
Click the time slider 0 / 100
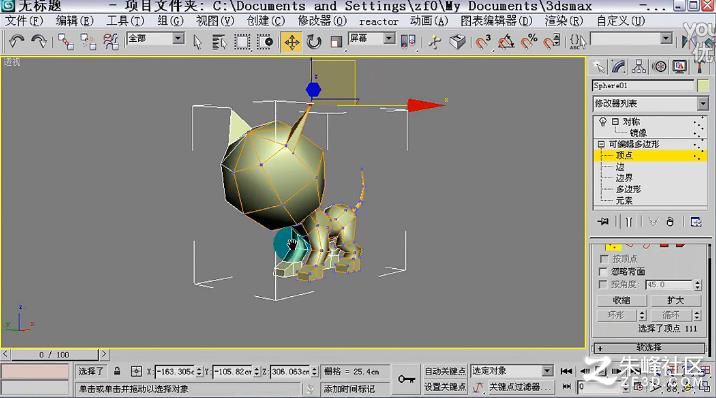click(54, 355)
